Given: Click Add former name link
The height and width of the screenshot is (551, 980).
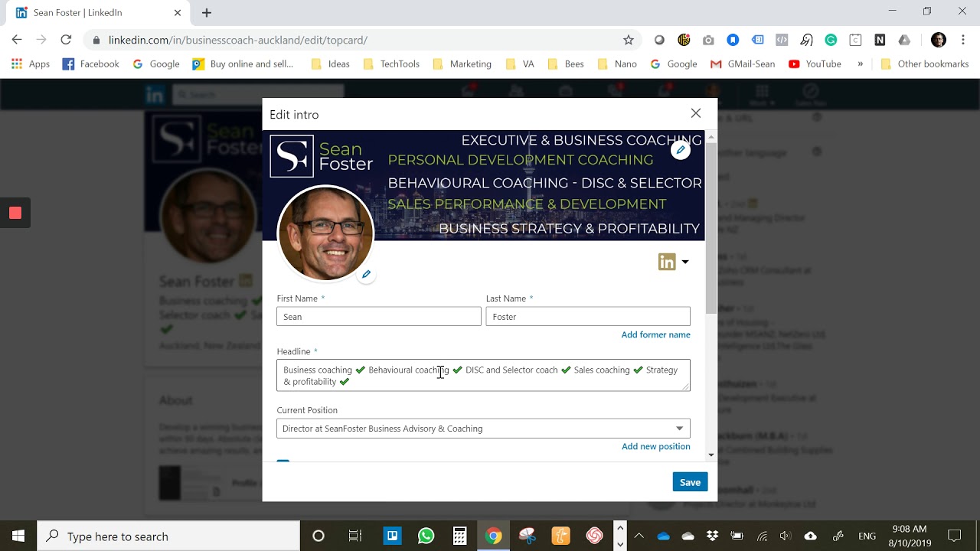Looking at the screenshot, I should point(655,334).
